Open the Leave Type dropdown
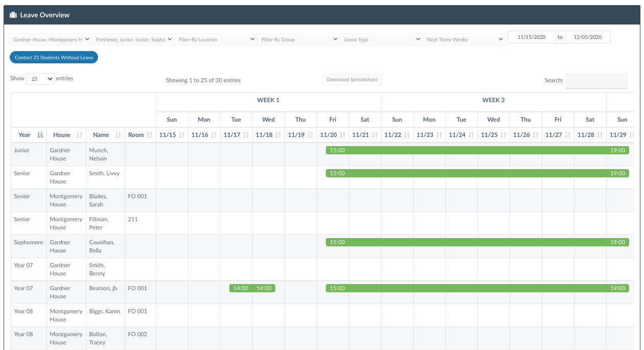The height and width of the screenshot is (350, 644). click(381, 39)
